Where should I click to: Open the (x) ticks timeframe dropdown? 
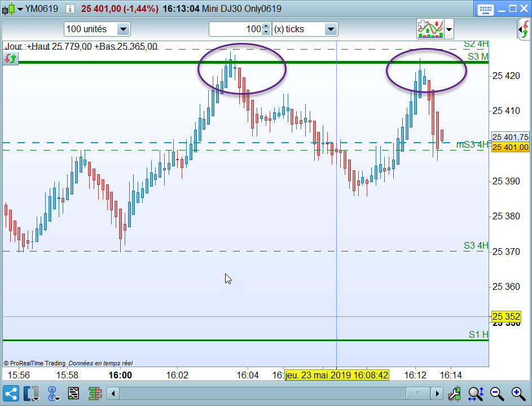(x=330, y=29)
